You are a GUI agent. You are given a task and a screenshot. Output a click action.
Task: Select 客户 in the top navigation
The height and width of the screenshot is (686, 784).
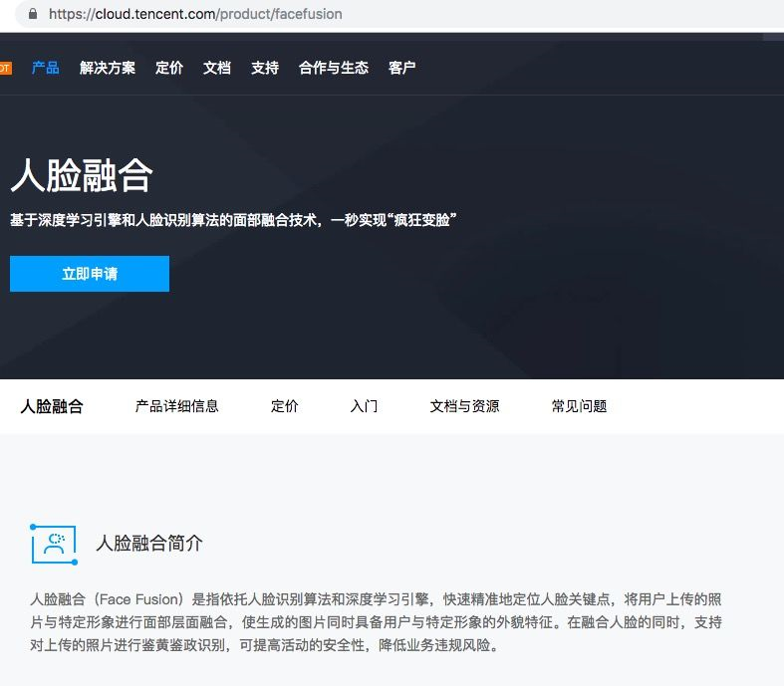click(x=402, y=68)
